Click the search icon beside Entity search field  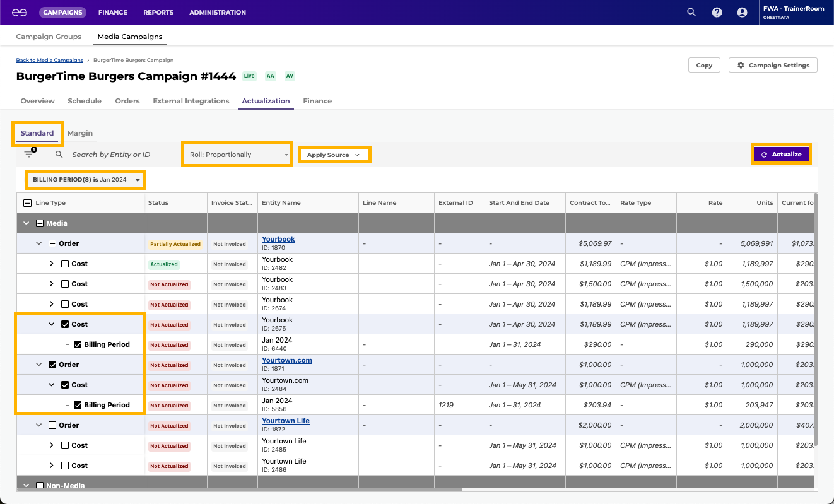[x=59, y=154]
